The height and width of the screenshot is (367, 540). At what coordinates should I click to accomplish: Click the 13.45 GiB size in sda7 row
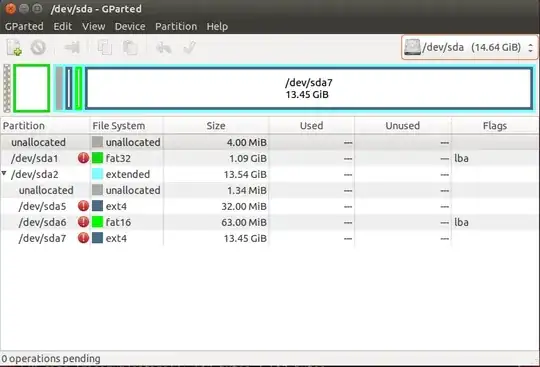245,238
